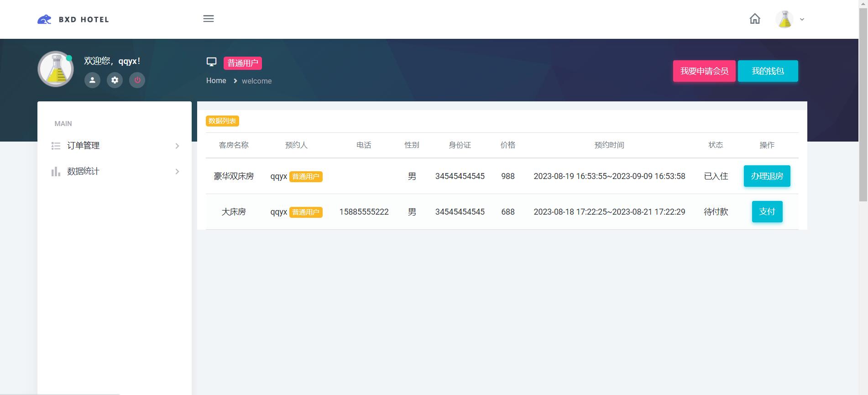The image size is (868, 395).
Task: Click the 客房名称 column header
Action: pyautogui.click(x=234, y=145)
